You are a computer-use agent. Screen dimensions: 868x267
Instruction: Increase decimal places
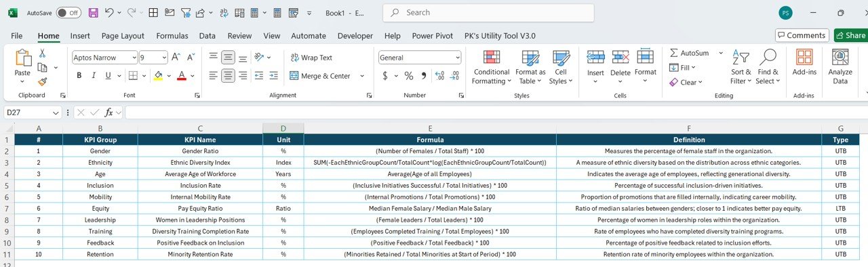tap(439, 76)
